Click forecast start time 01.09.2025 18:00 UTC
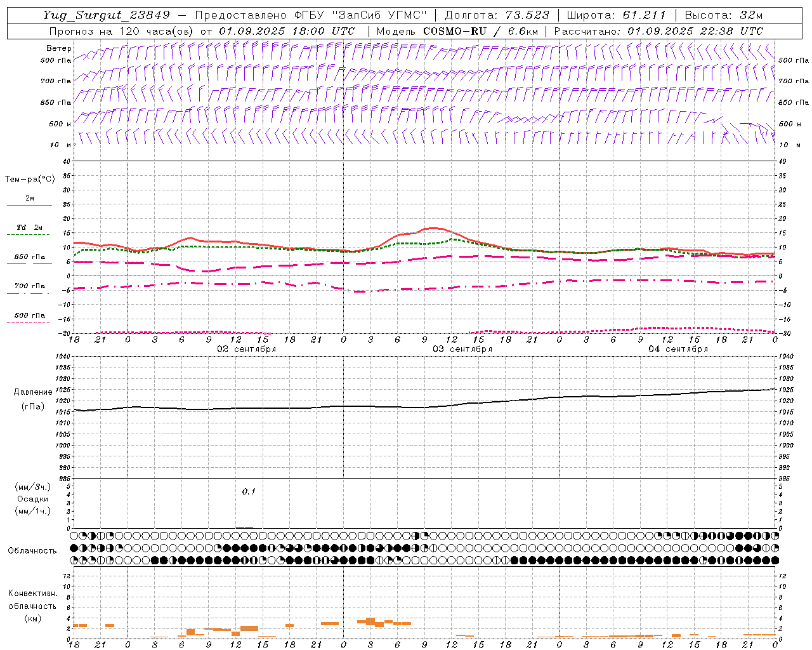The width and height of the screenshot is (812, 650). 287,31
